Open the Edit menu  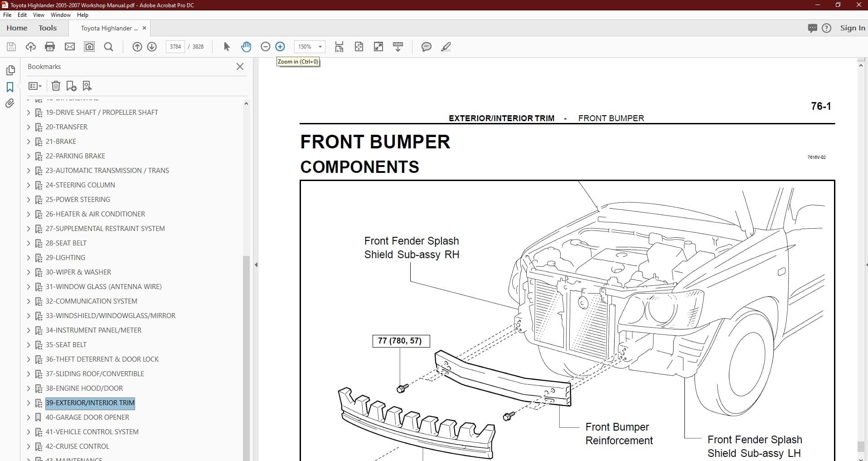click(x=22, y=15)
